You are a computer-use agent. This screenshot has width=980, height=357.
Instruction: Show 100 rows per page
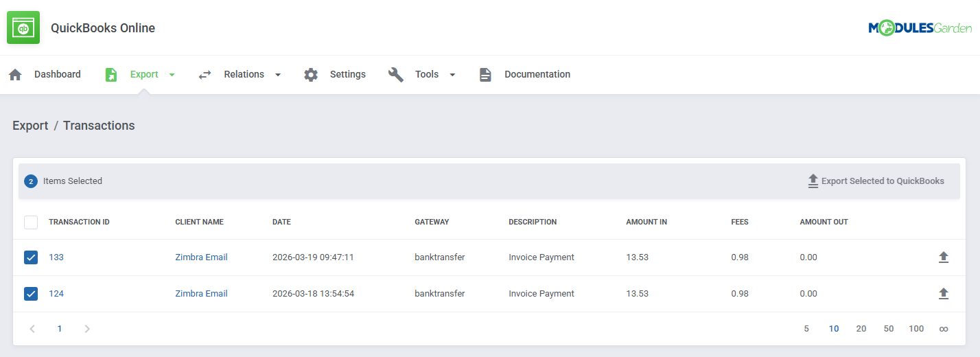click(916, 329)
